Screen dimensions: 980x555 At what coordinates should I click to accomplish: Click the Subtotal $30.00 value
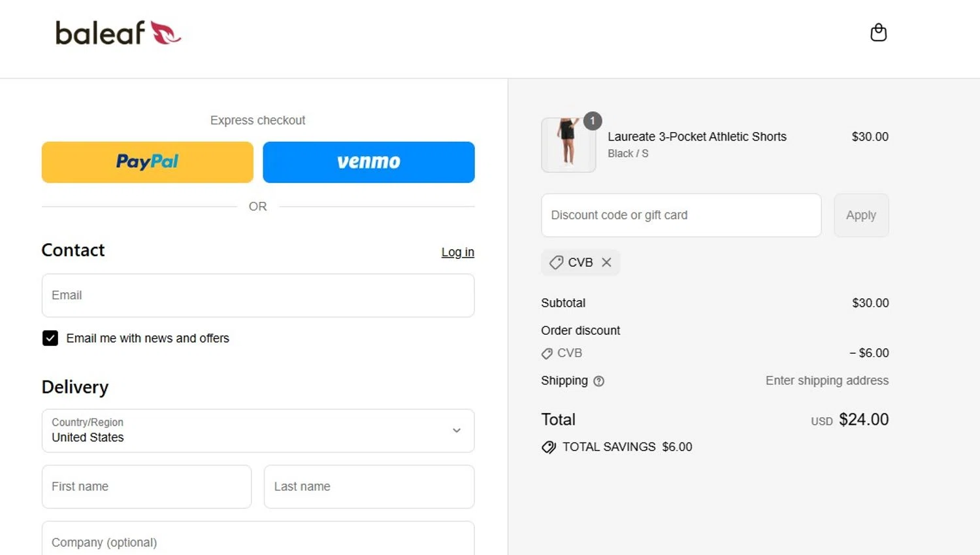point(870,303)
